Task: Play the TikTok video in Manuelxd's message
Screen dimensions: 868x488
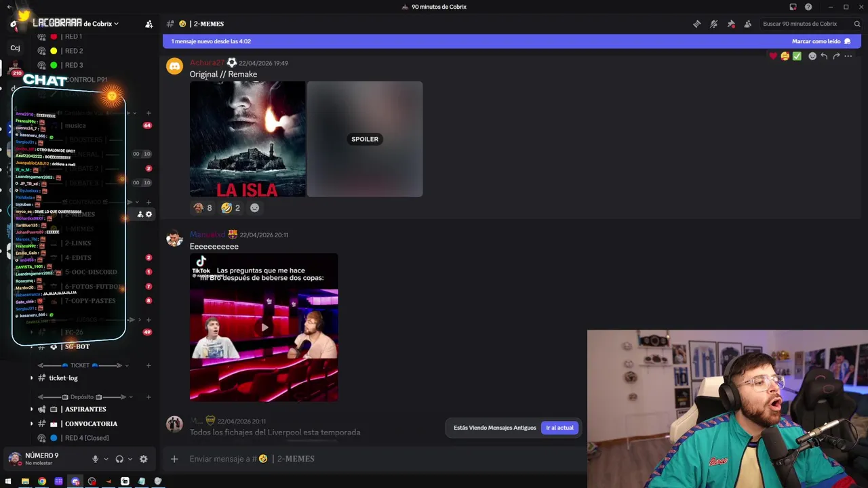Action: click(264, 327)
